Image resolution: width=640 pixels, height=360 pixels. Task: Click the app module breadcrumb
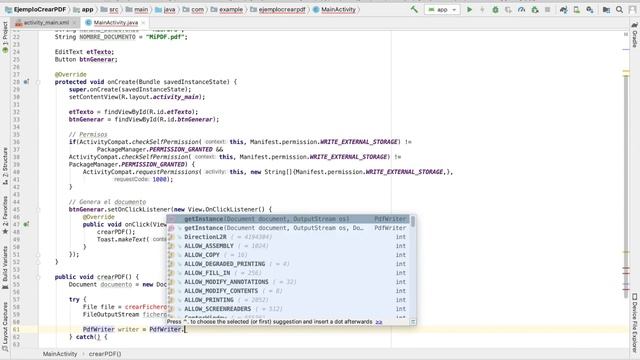click(x=83, y=9)
